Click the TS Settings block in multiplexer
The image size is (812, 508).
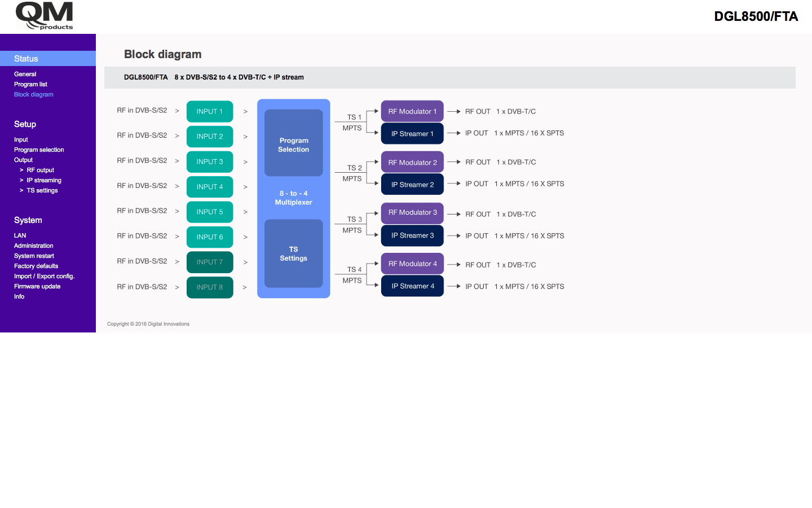coord(293,253)
